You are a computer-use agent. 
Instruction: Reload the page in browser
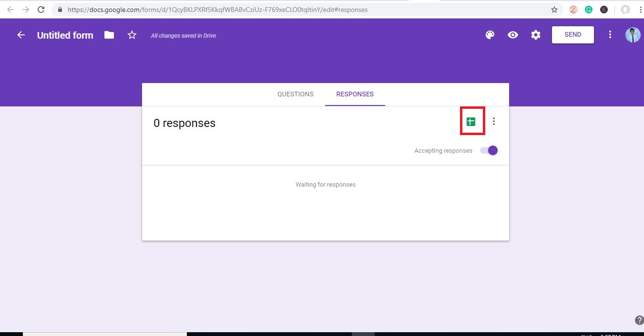pyautogui.click(x=41, y=10)
